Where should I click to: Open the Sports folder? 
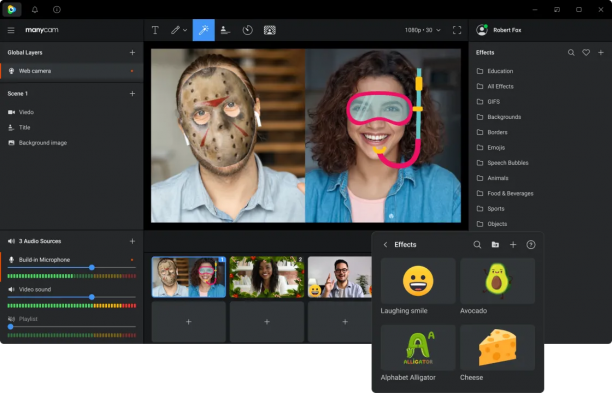click(490, 208)
